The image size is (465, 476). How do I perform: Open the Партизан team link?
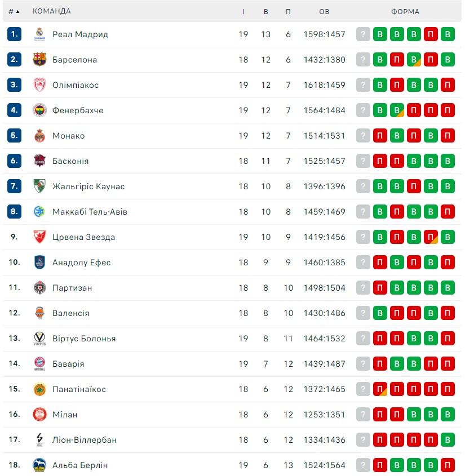pos(72,288)
